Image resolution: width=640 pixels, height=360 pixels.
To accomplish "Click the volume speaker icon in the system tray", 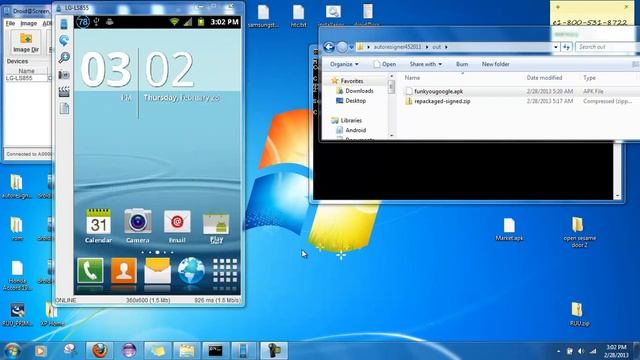I will [x=581, y=351].
